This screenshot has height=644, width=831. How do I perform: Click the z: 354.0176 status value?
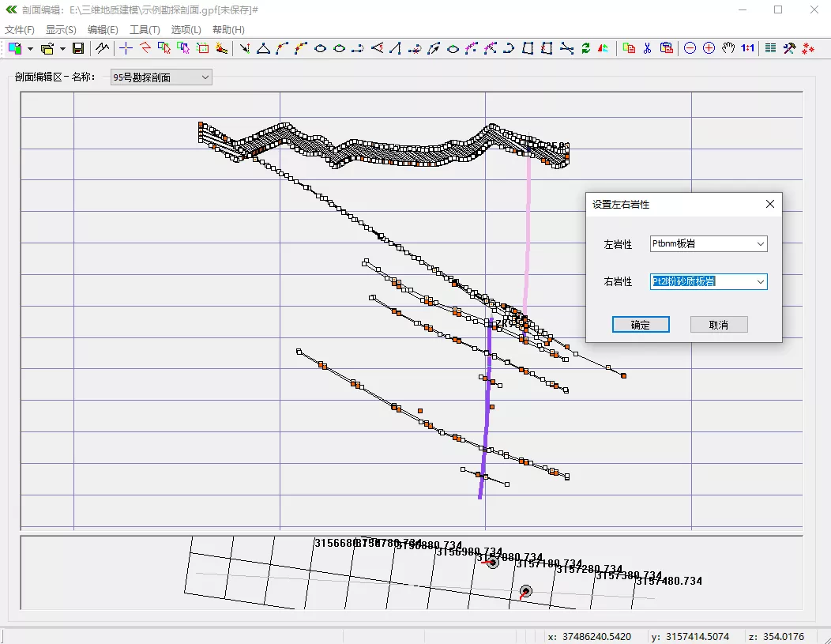pos(776,637)
